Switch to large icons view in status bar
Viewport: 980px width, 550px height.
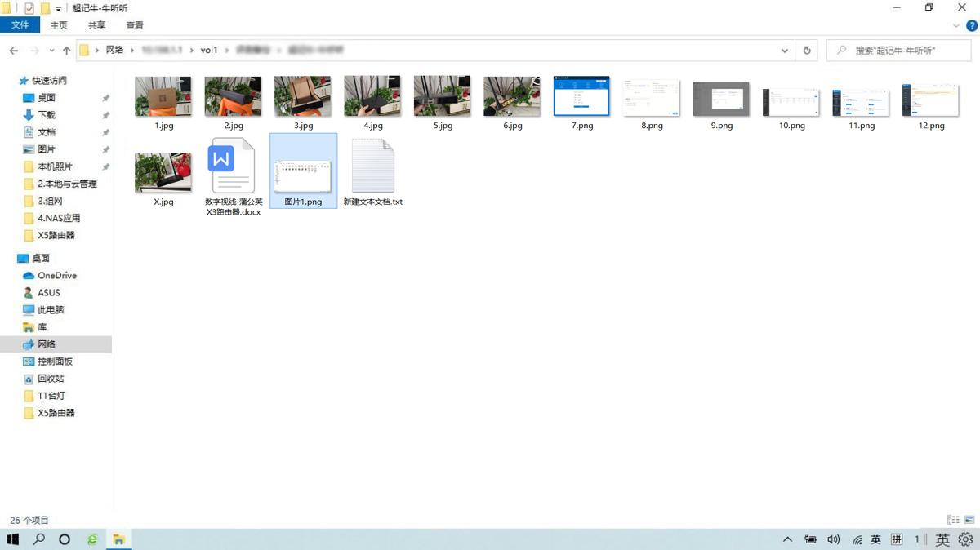point(969,520)
